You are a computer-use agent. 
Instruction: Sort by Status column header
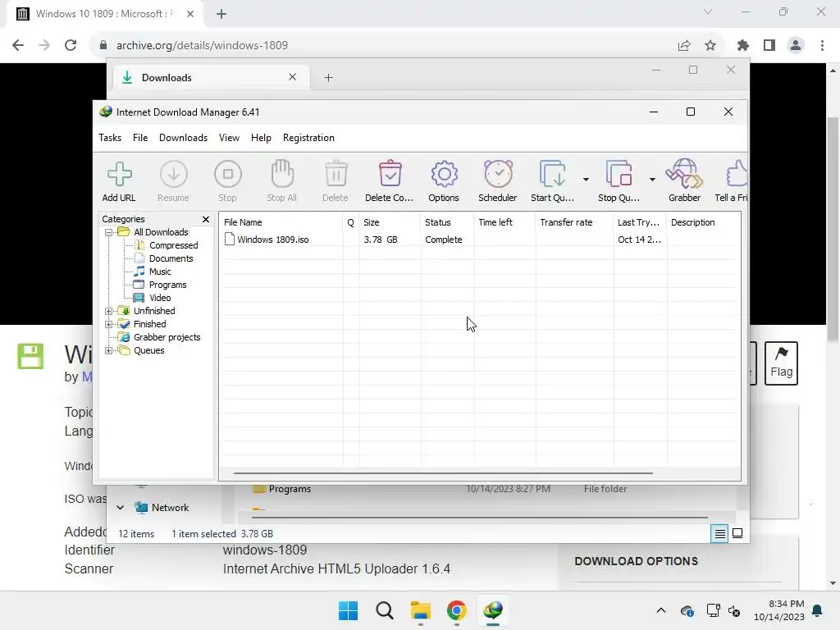447,222
